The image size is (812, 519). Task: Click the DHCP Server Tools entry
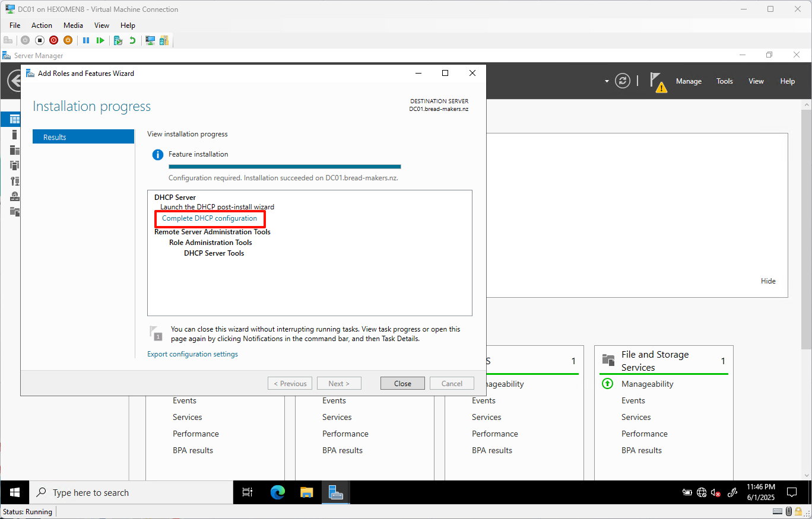214,253
